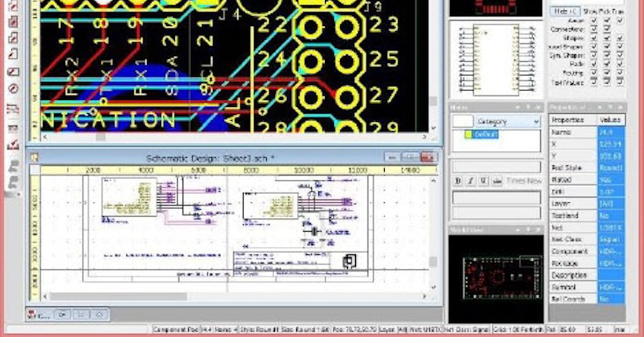Image resolution: width=644 pixels, height=337 pixels.
Task: Click the Underline icon in the Notes panel
Action: click(x=484, y=181)
